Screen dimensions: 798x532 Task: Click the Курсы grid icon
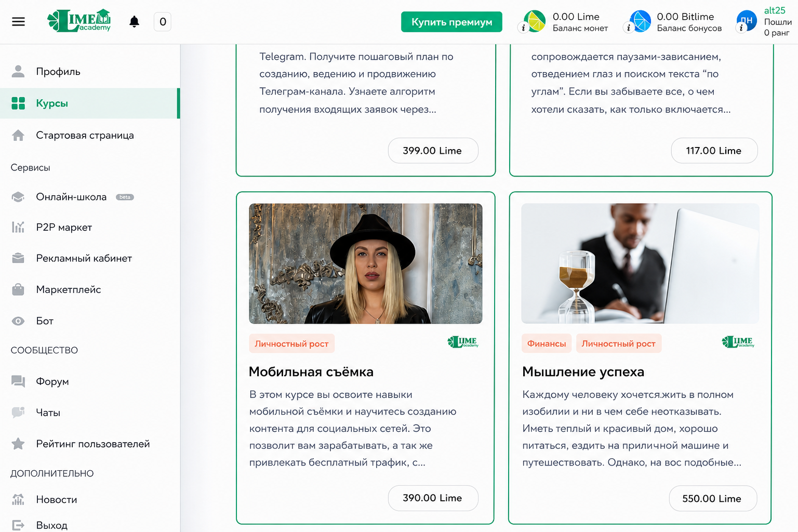tap(18, 103)
